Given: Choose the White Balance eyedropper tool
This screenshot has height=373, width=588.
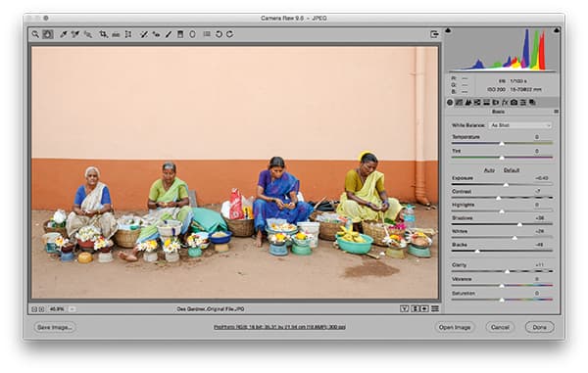Looking at the screenshot, I should 64,34.
